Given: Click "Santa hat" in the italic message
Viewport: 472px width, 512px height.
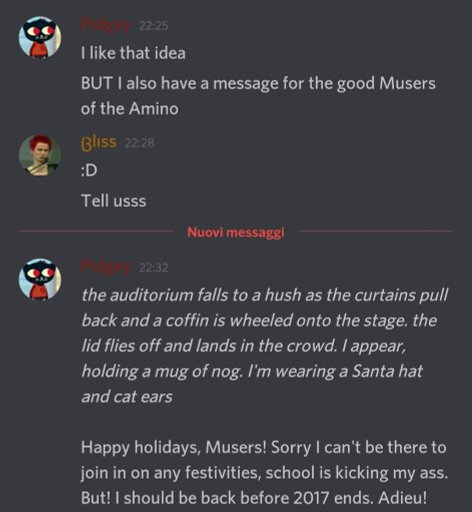Looking at the screenshot, I should [387, 371].
